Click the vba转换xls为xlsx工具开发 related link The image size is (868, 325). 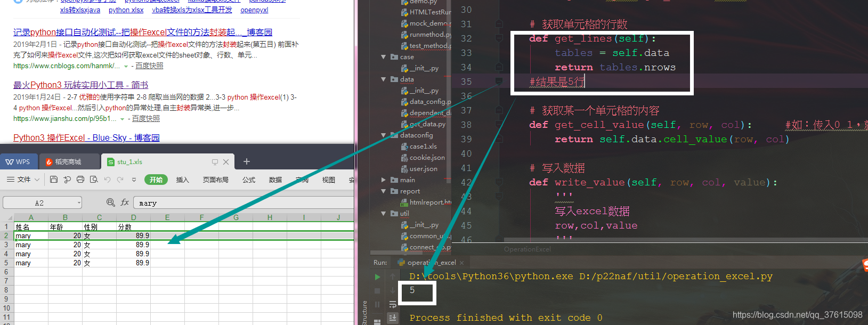click(192, 10)
